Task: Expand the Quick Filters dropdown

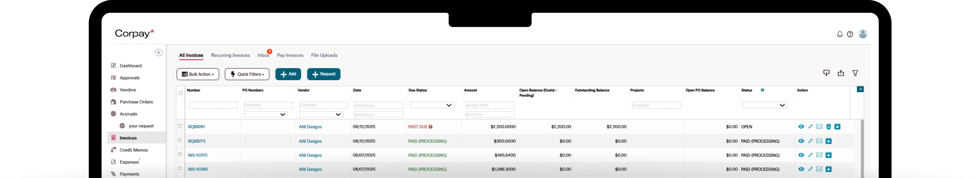Action: tap(247, 74)
